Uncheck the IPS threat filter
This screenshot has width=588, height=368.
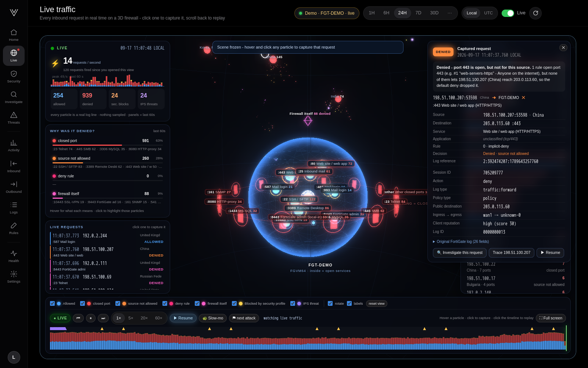click(x=293, y=304)
